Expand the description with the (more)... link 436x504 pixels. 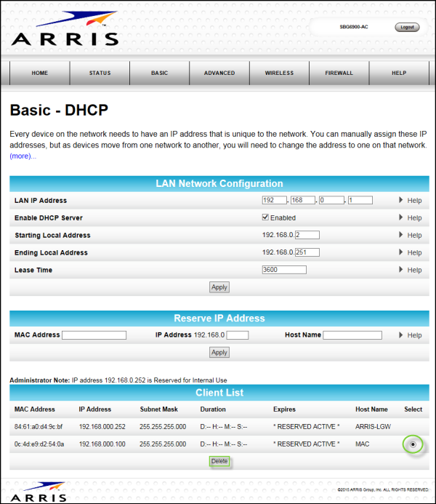[23, 156]
